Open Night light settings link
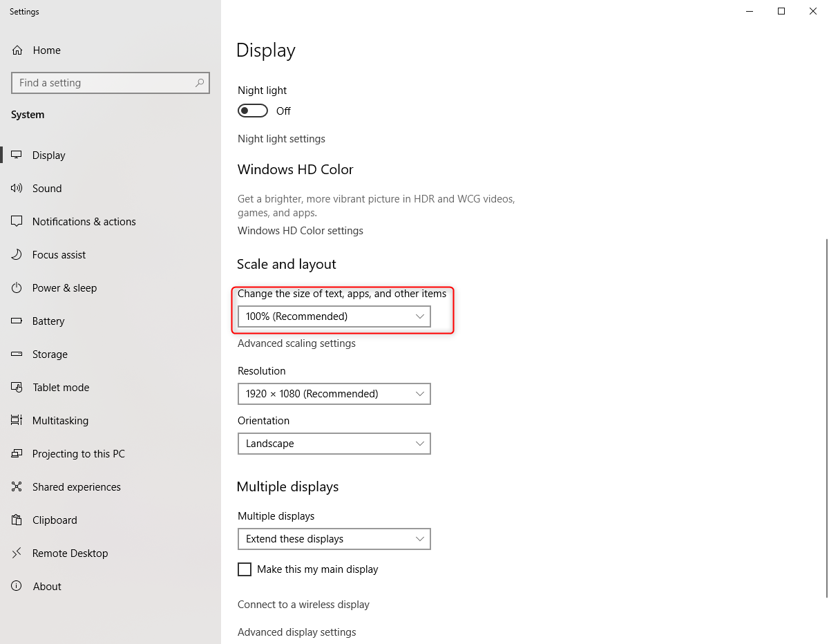Image resolution: width=829 pixels, height=644 pixels. 281,139
